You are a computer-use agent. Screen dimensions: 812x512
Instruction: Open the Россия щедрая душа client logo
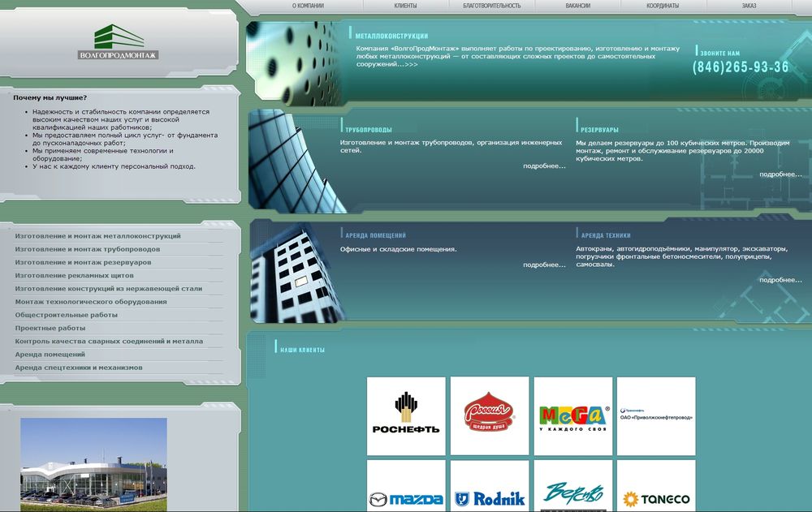pyautogui.click(x=490, y=416)
